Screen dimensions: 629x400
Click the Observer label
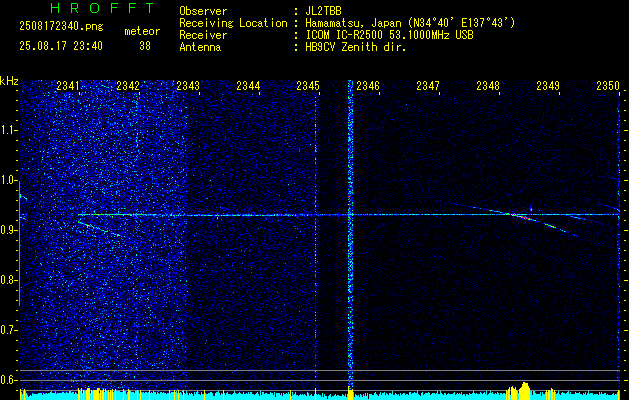click(203, 11)
